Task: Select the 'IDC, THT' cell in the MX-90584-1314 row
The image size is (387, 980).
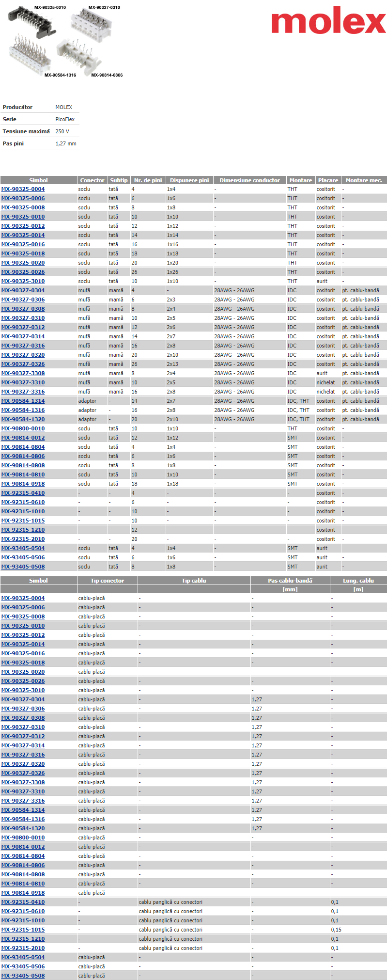Action: [298, 401]
